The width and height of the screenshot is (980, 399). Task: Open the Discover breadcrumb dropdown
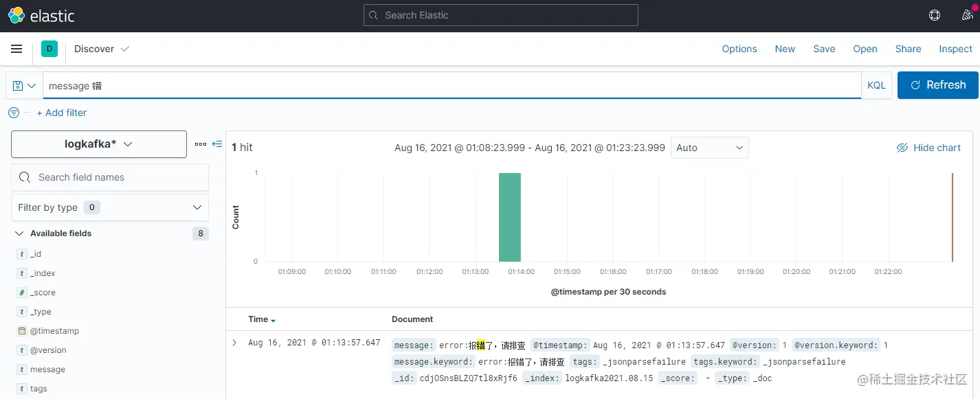coord(102,49)
